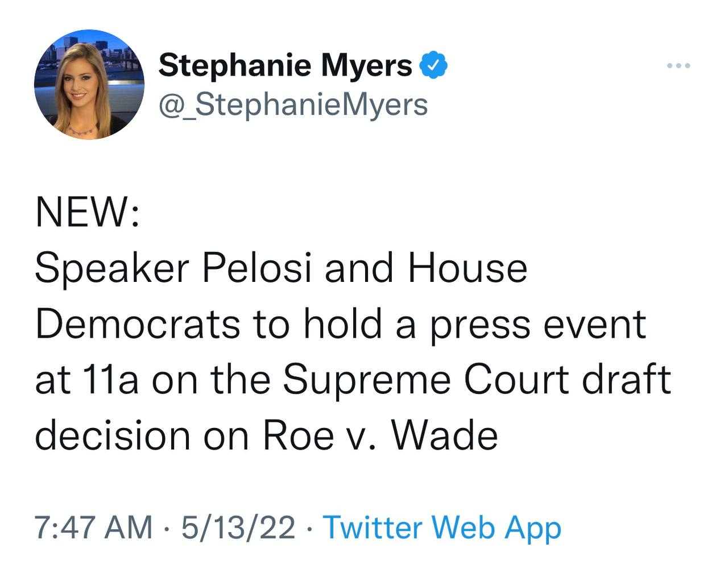Click the 5/13/22 date

tap(238, 527)
